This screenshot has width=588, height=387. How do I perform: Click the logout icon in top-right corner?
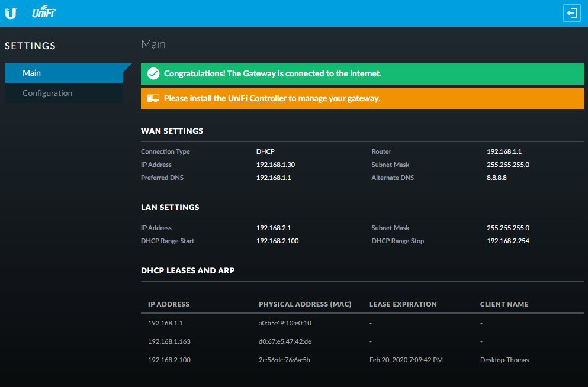tap(571, 14)
